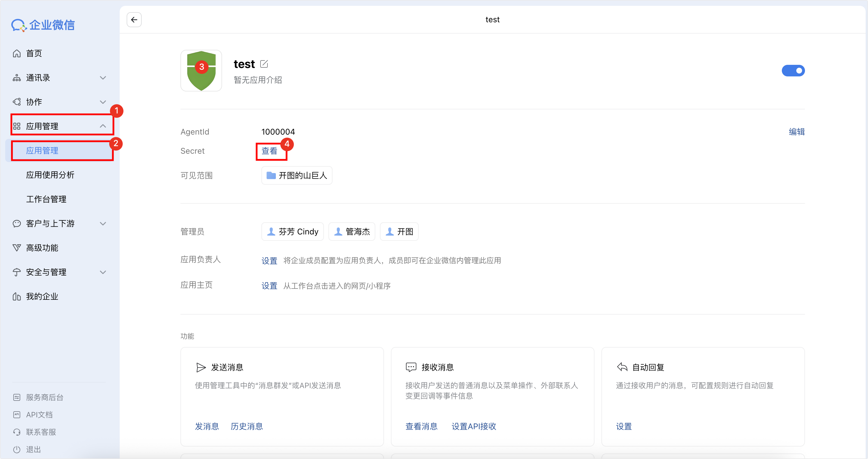Expand the 通讯录 menu chevron
This screenshot has height=459, width=868.
point(103,78)
